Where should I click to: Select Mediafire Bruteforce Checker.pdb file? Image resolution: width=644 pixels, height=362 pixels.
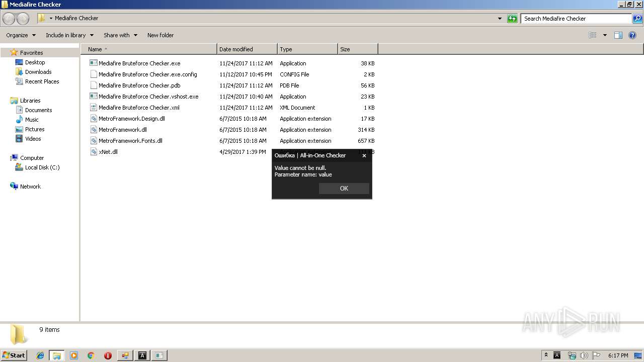pos(139,85)
